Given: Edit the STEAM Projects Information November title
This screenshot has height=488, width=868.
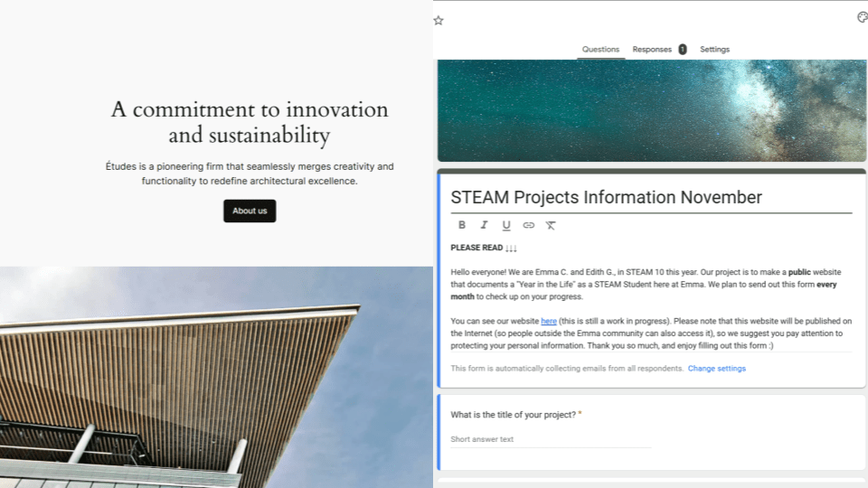Looking at the screenshot, I should click(x=606, y=198).
